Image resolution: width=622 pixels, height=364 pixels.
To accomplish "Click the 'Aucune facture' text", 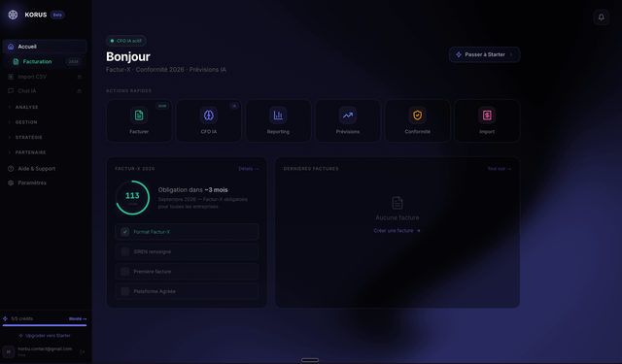I will pos(397,217).
